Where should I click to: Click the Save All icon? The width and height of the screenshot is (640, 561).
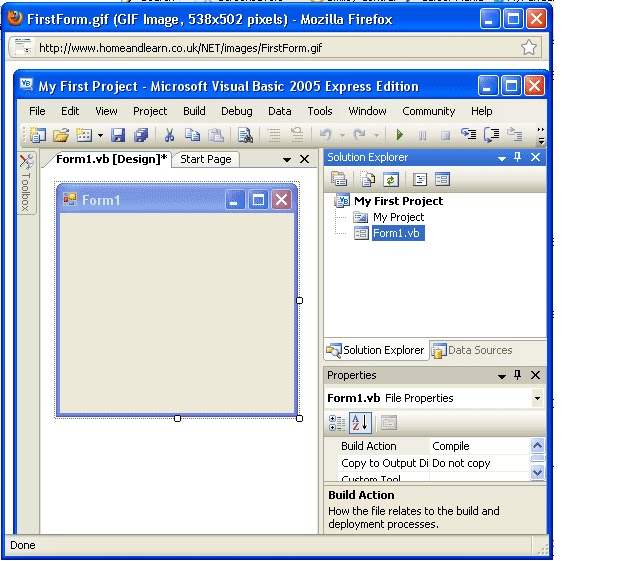[141, 135]
